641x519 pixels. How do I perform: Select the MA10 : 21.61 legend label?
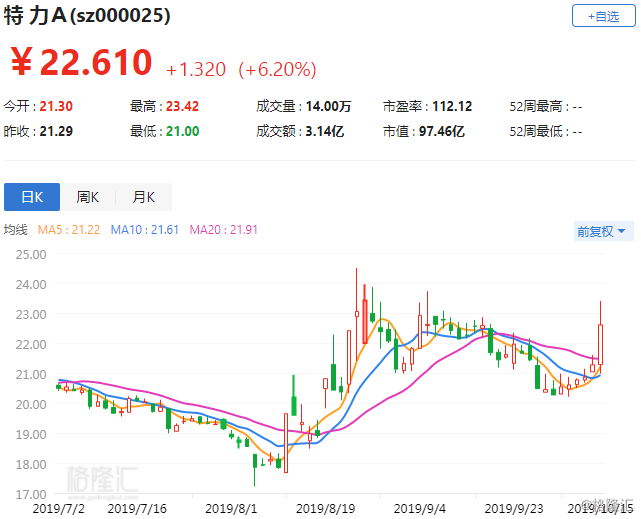click(145, 230)
